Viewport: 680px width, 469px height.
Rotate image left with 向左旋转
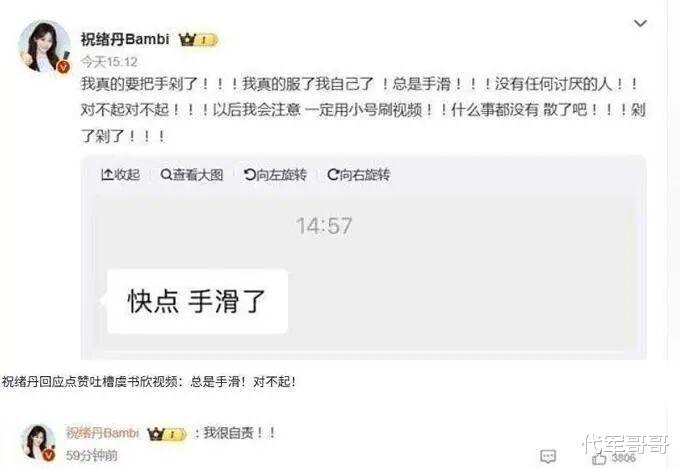[x=275, y=175]
